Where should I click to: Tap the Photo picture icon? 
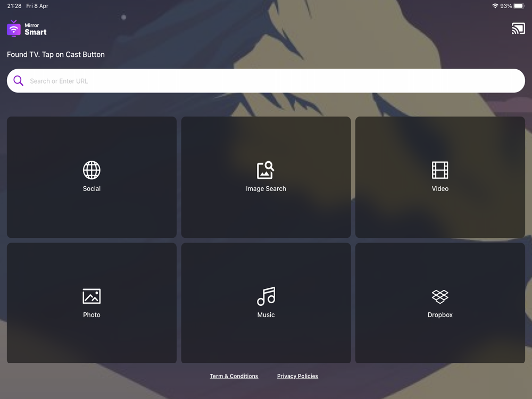(x=92, y=296)
